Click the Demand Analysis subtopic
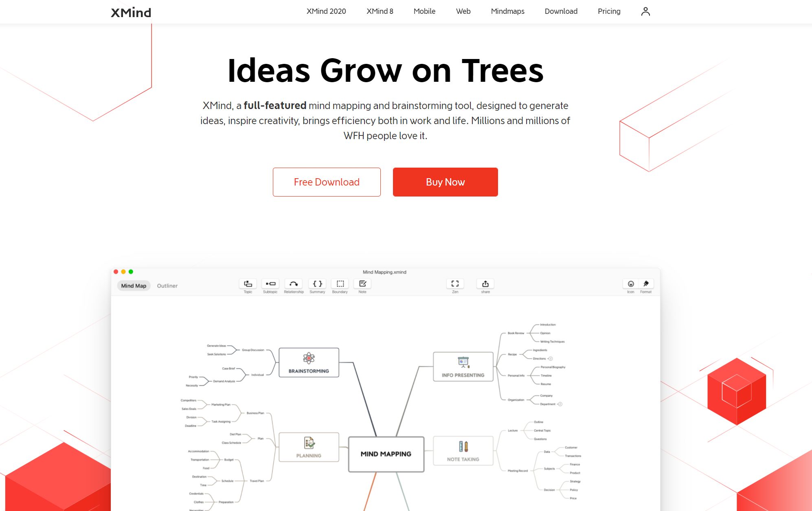Viewport: 812px width, 511px height. coord(224,381)
